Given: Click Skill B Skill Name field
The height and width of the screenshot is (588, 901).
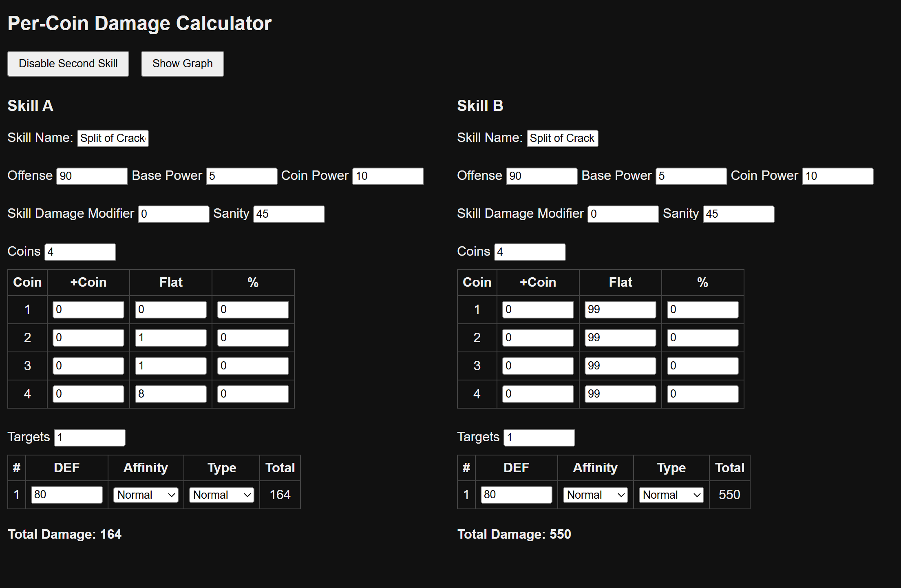Looking at the screenshot, I should 562,138.
